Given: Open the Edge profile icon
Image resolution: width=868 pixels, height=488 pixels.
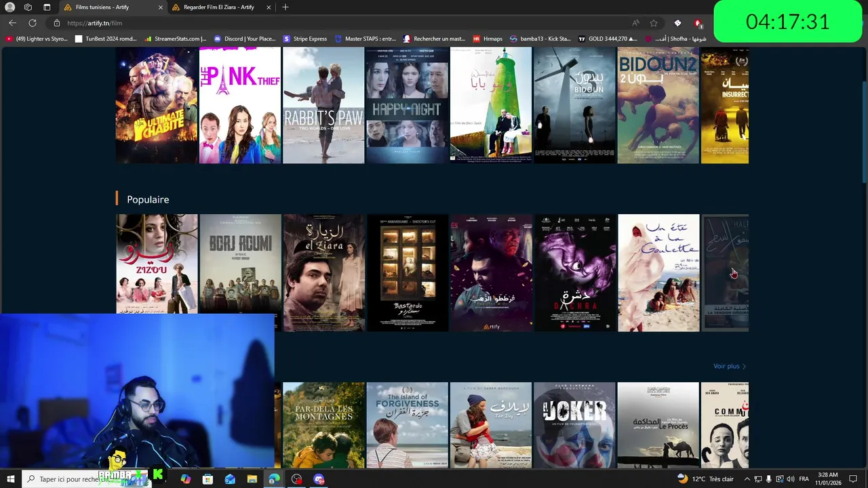Looking at the screenshot, I should 9,7.
